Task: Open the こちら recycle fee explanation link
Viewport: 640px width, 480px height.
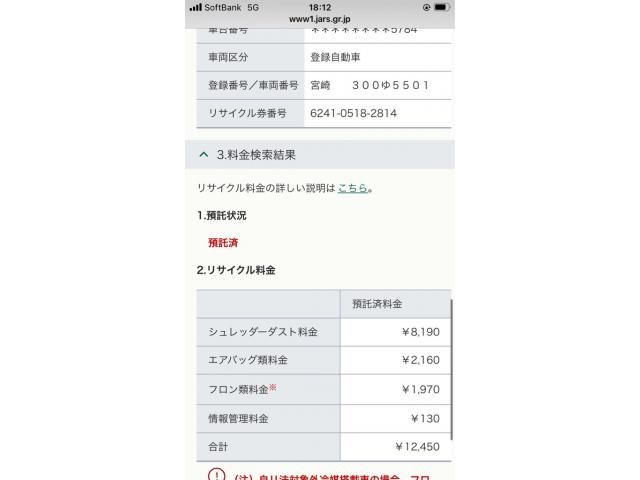Action: point(353,188)
